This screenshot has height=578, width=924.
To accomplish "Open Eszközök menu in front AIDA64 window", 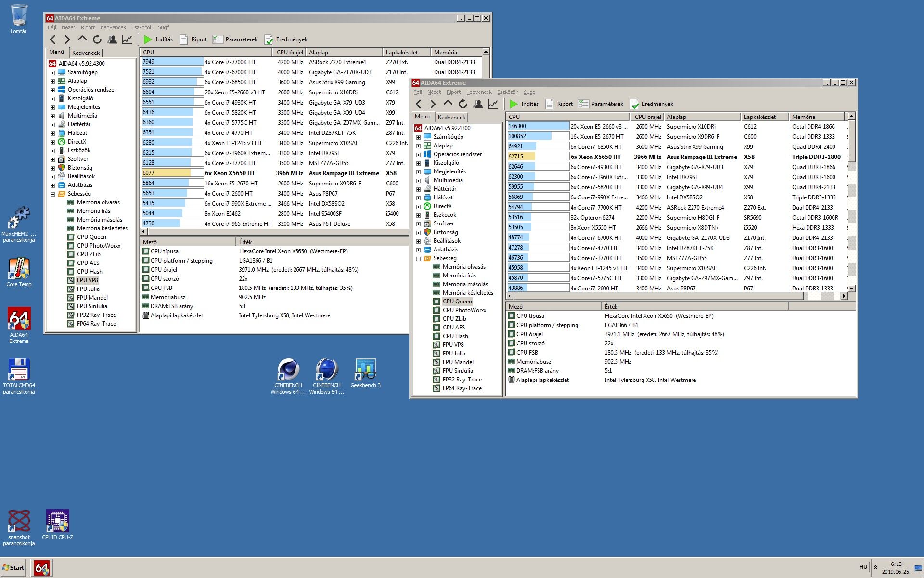I will (507, 92).
